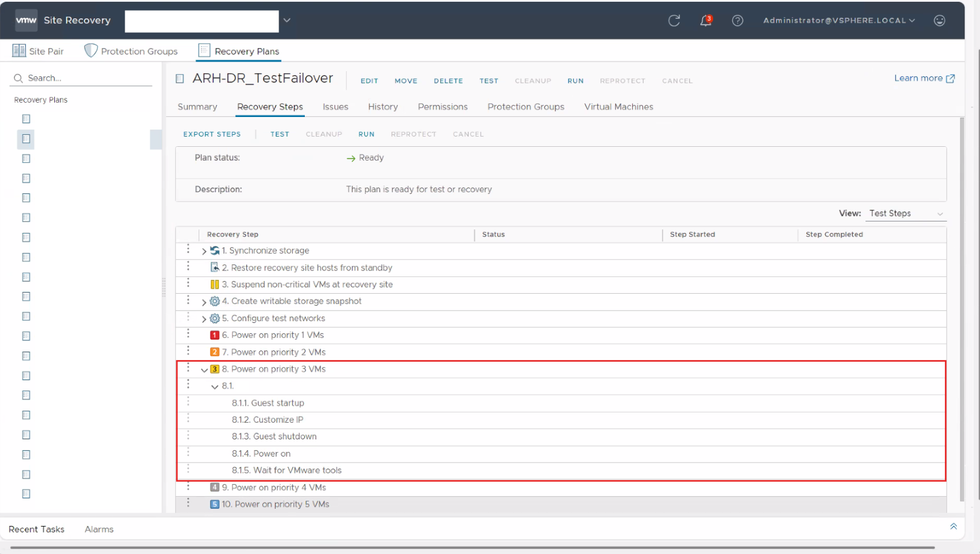
Task: Open the Protection Groups top navigation tab
Action: 131,51
